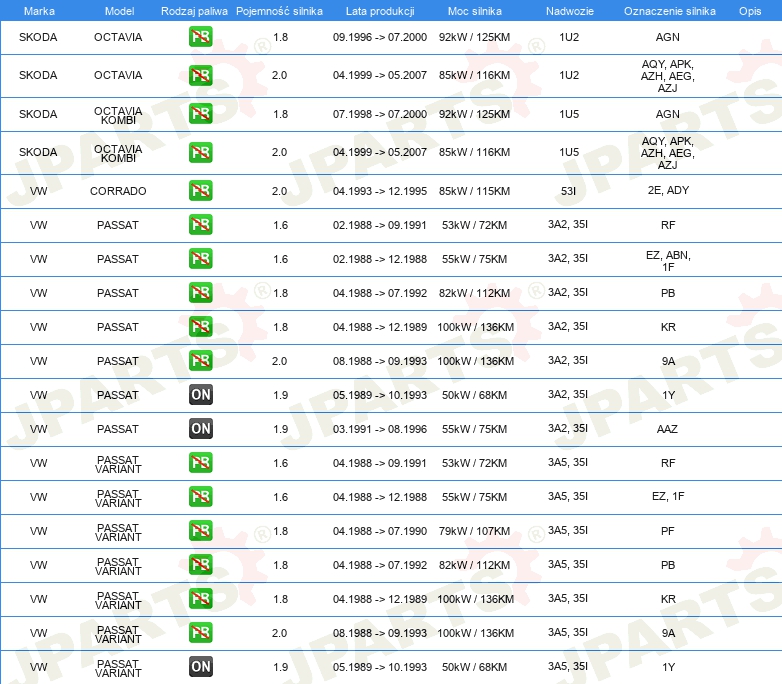Screen dimensions: 782x684
Task: Click petrol icon for Passat 1.6 53kW 3A2 row
Action: pos(200,225)
